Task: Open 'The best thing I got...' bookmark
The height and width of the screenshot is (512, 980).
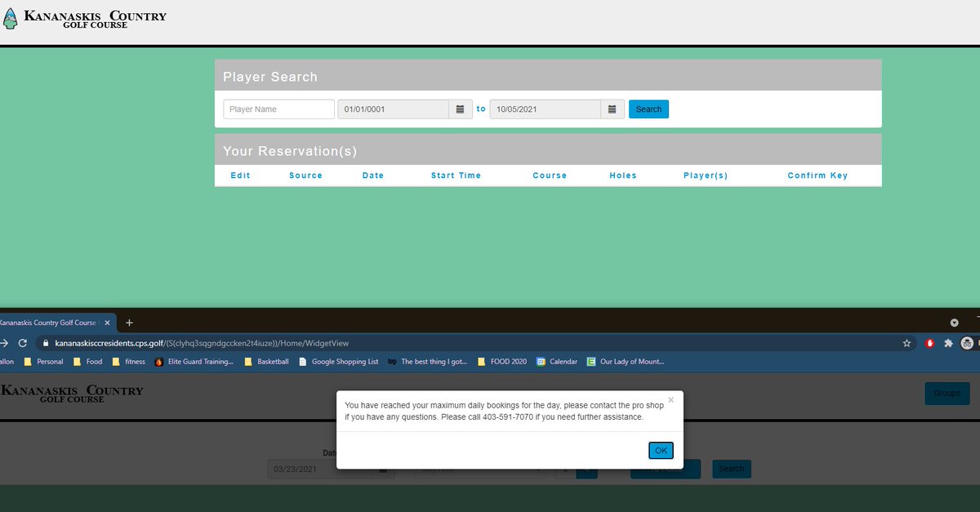Action: pos(427,362)
